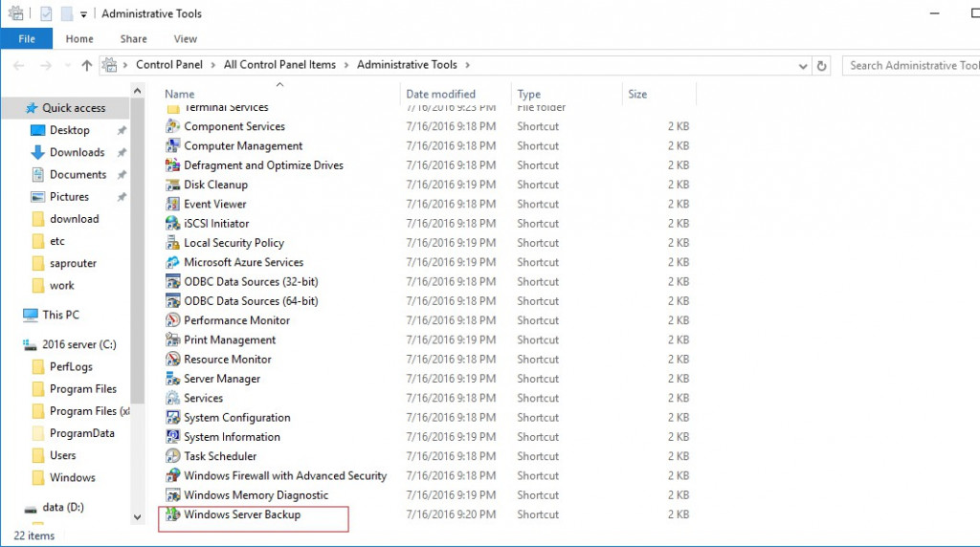Open Pictures in the navigation pane
This screenshot has width=980, height=547.
click(69, 196)
